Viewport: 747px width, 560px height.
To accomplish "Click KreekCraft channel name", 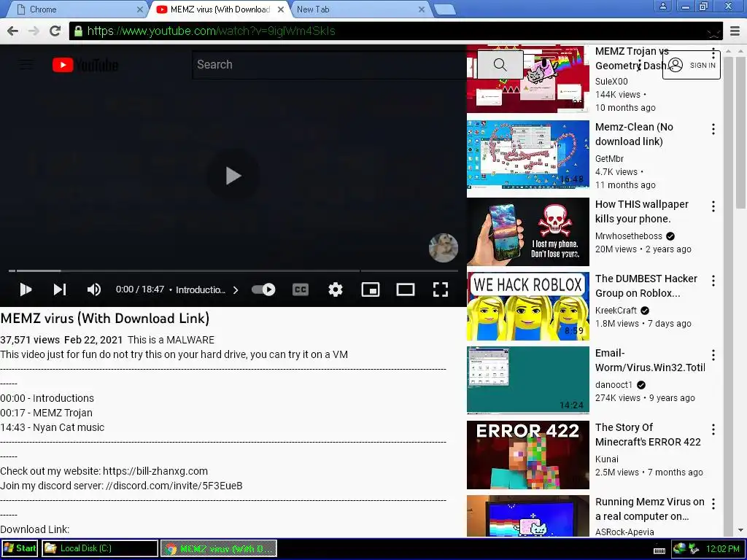I will point(616,311).
